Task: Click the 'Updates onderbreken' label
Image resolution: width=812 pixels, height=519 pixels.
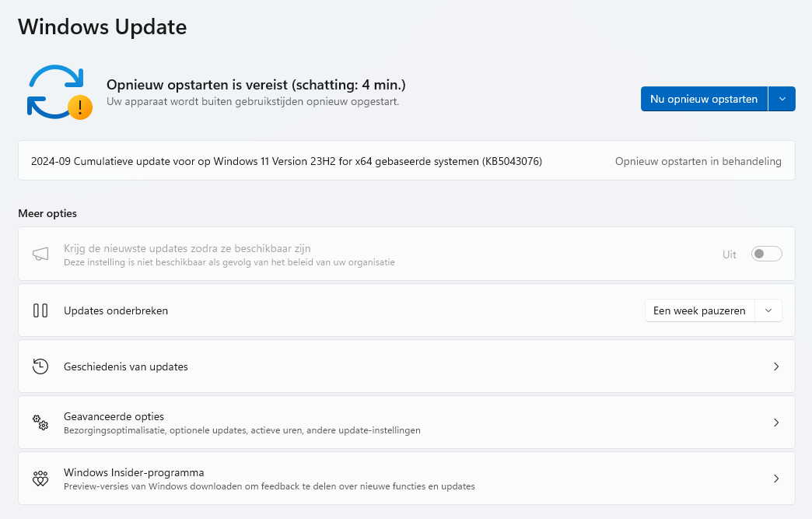Action: pos(116,310)
